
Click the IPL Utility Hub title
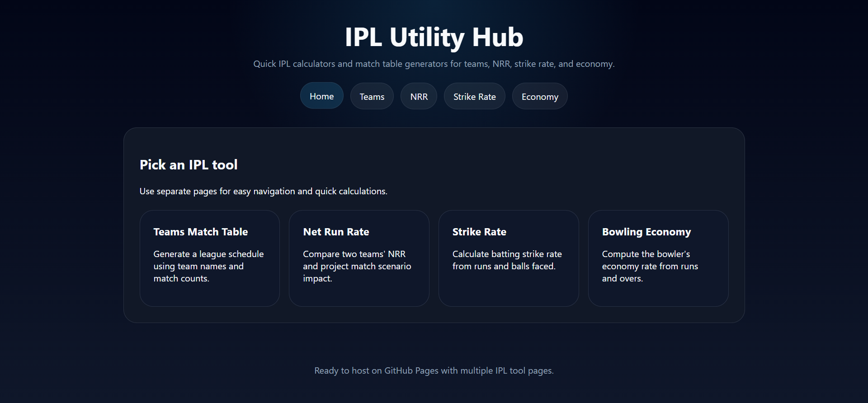point(434,37)
